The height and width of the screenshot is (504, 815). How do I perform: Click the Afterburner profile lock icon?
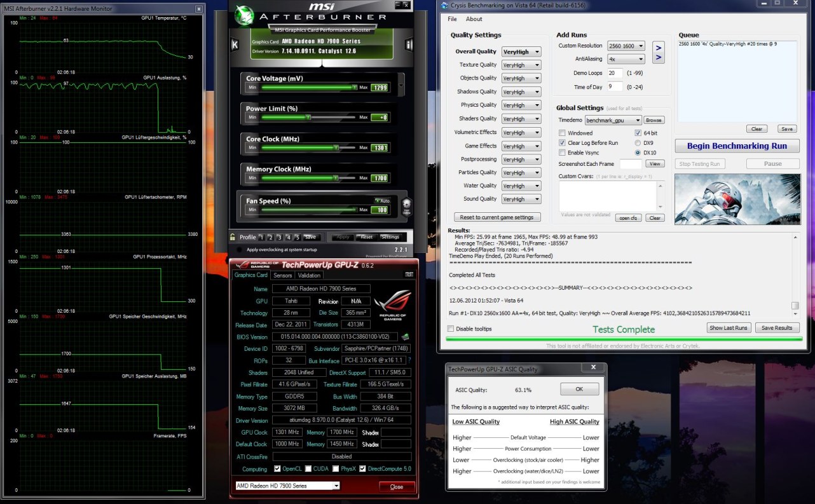(x=233, y=237)
